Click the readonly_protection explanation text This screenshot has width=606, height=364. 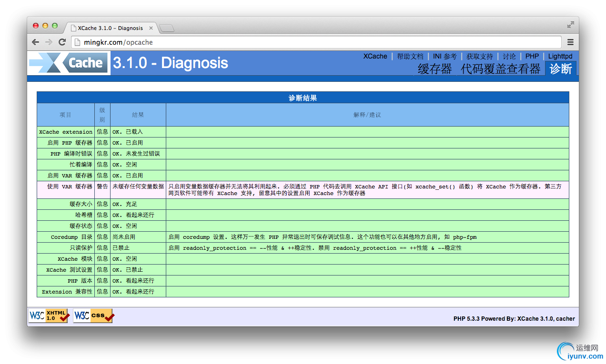315,248
